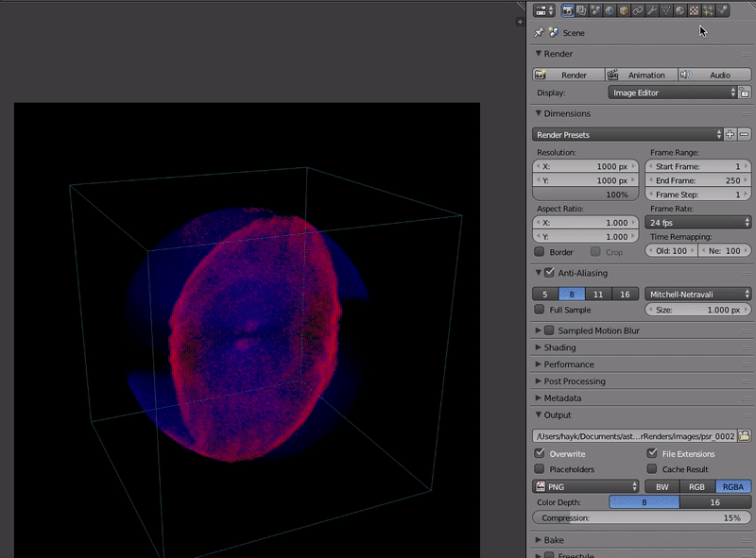Image resolution: width=756 pixels, height=558 pixels.
Task: Set Color Depth to 16
Action: point(715,502)
